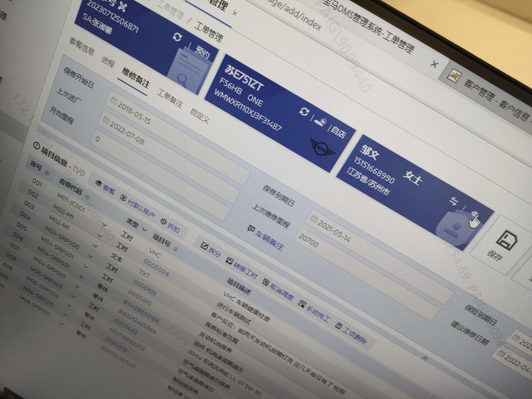Click the swap arrows icon on customer card
The height and width of the screenshot is (399, 532).
(453, 201)
